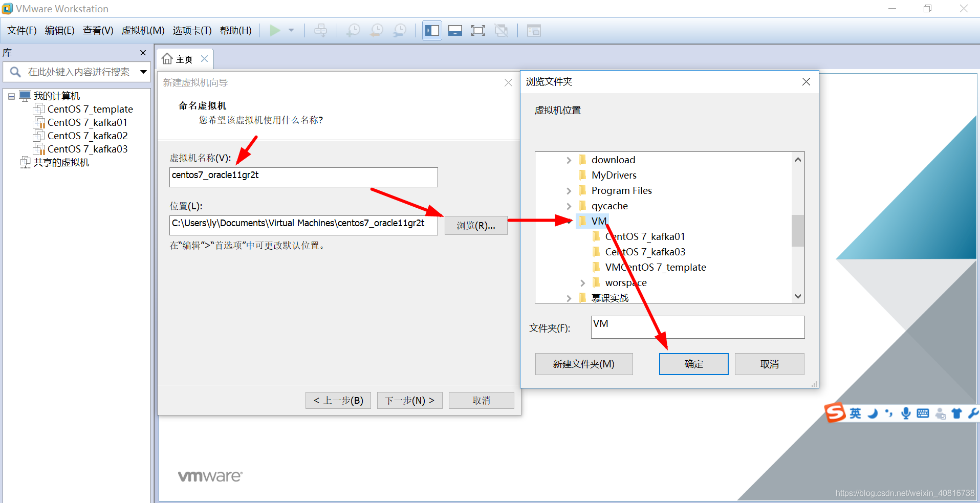Click the Take Snapshot toolbar icon

353,30
